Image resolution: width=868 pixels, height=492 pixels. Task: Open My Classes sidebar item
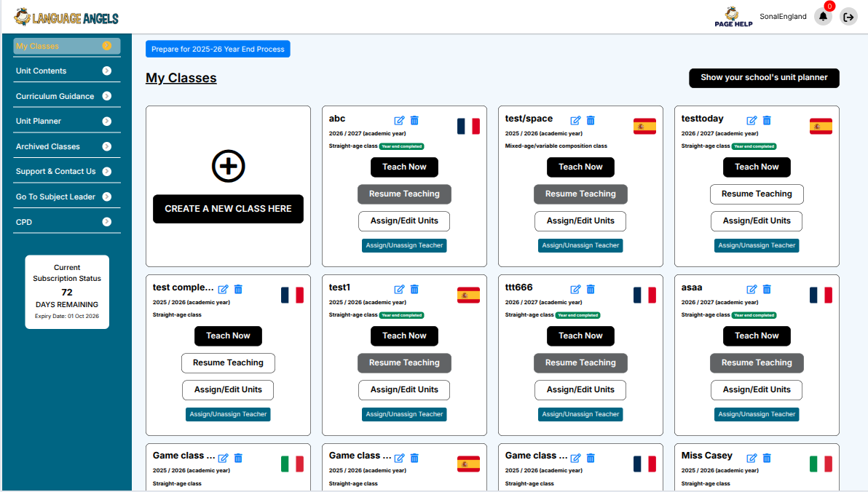(67, 46)
